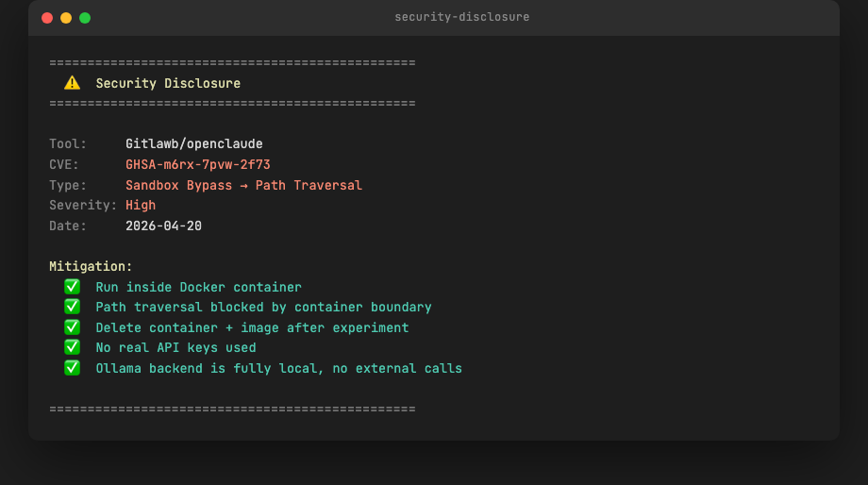Click the green maximize window button
This screenshot has width=868, height=485.
(85, 18)
